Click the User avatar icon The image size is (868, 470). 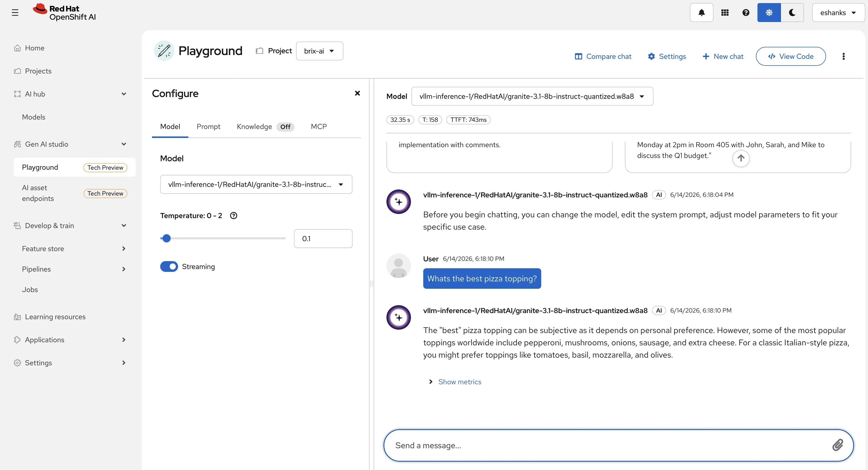pos(399,266)
